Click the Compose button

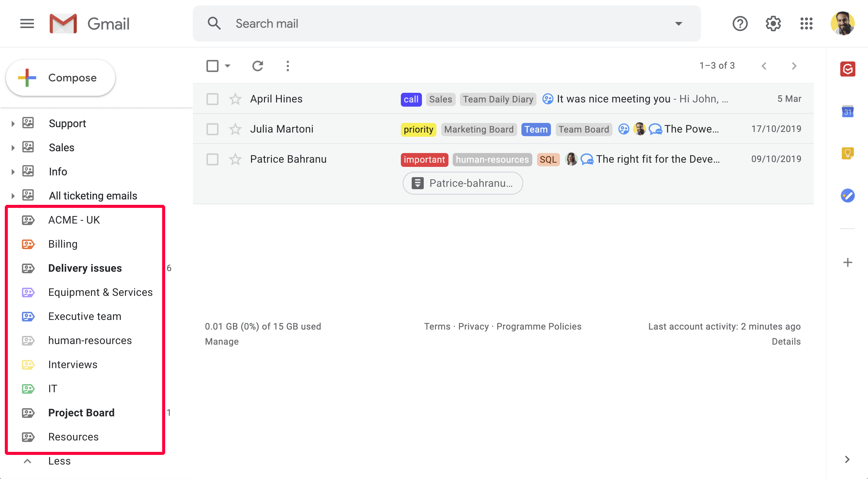[x=61, y=78]
